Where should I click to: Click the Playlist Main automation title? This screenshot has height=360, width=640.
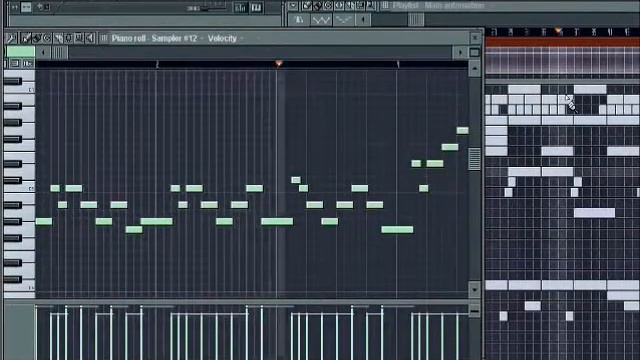pos(439,6)
